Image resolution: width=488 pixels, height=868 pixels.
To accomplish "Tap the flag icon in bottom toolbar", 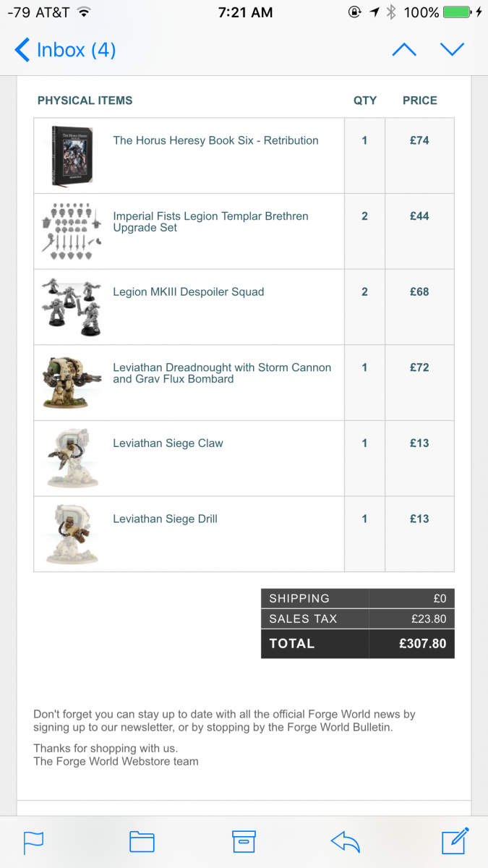I will 33,841.
